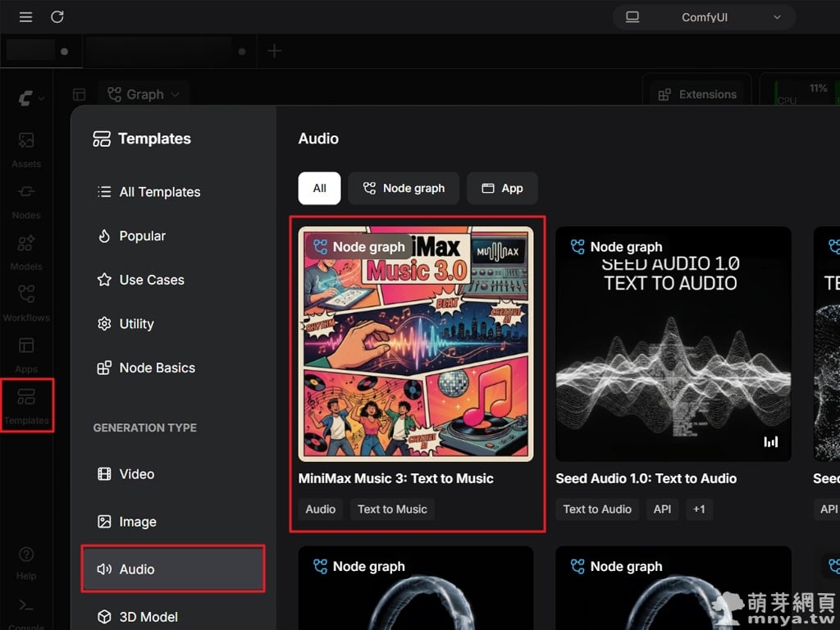Open the Apps sidebar panel
Screen dimensions: 840x630
pyautogui.click(x=26, y=354)
